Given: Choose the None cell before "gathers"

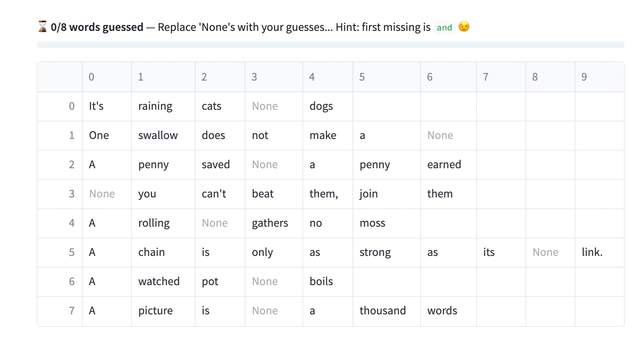Looking at the screenshot, I should [x=215, y=223].
